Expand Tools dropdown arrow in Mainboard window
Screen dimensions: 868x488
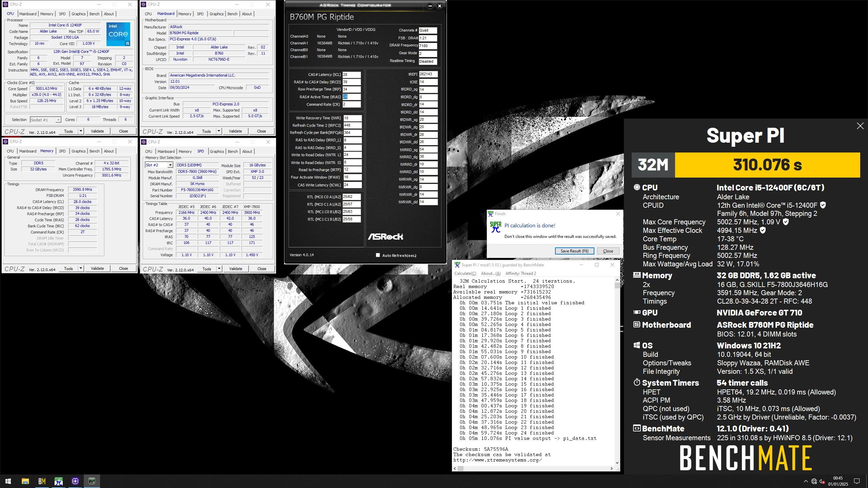tap(219, 131)
